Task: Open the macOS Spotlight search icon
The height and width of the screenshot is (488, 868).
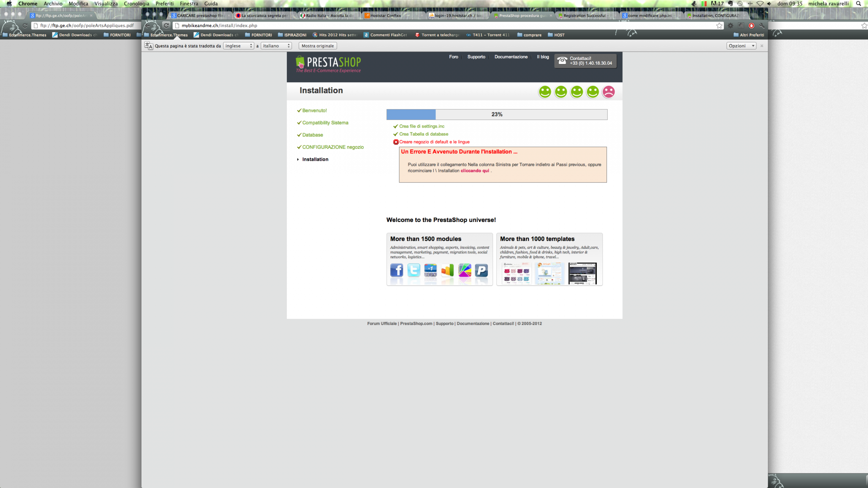Action: point(859,4)
